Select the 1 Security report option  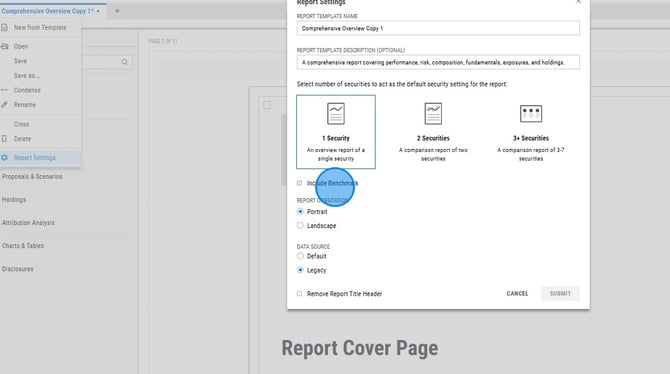point(336,132)
